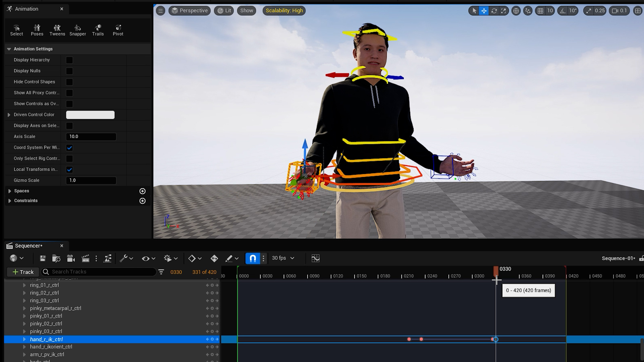Activate the rotate gizmo mode
This screenshot has height=362, width=644.
point(494,11)
